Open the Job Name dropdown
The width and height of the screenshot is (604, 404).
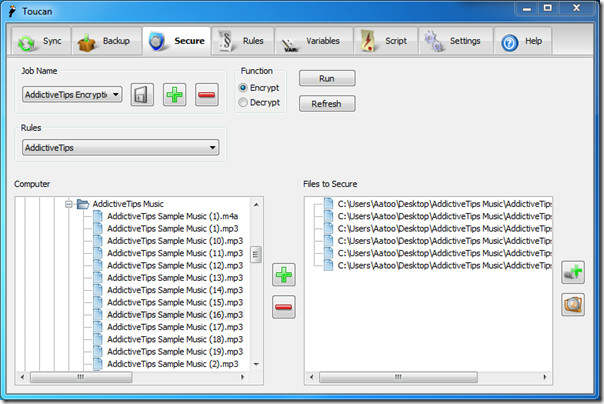pos(72,94)
